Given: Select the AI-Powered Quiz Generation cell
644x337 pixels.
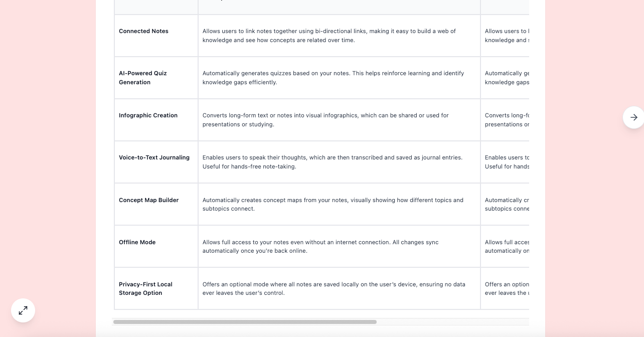Looking at the screenshot, I should pyautogui.click(x=156, y=78).
